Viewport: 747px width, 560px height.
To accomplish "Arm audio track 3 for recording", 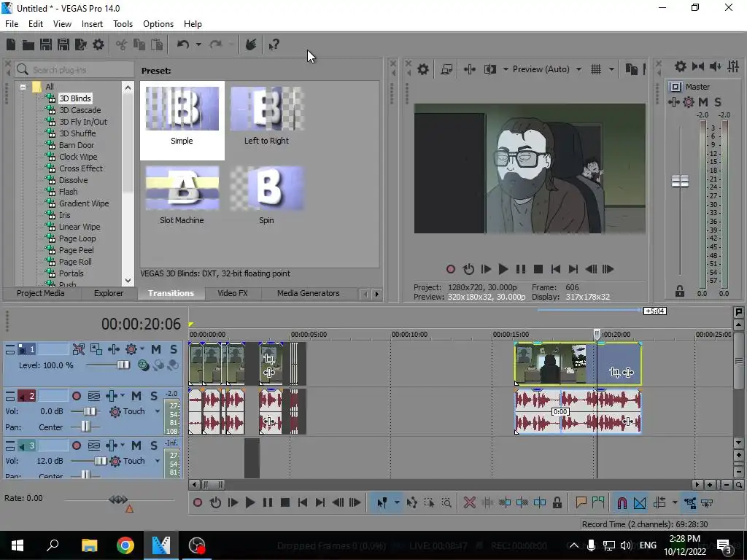I will pyautogui.click(x=76, y=446).
